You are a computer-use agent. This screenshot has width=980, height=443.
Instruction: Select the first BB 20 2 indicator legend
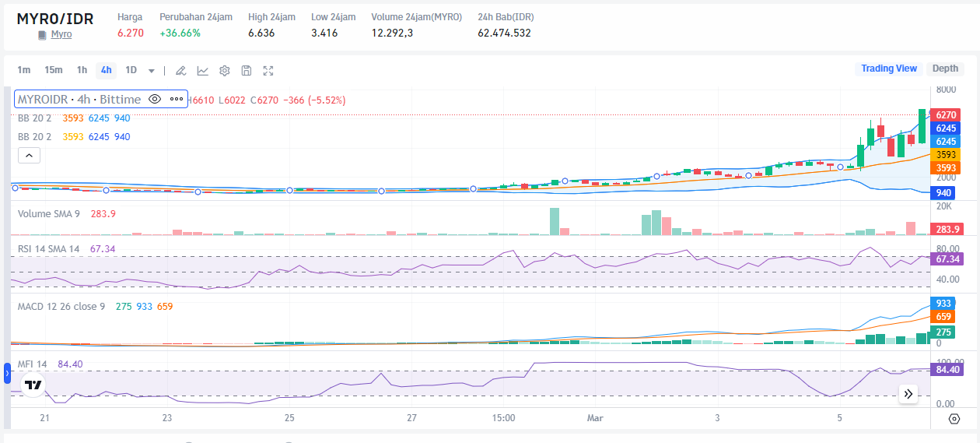(x=35, y=118)
